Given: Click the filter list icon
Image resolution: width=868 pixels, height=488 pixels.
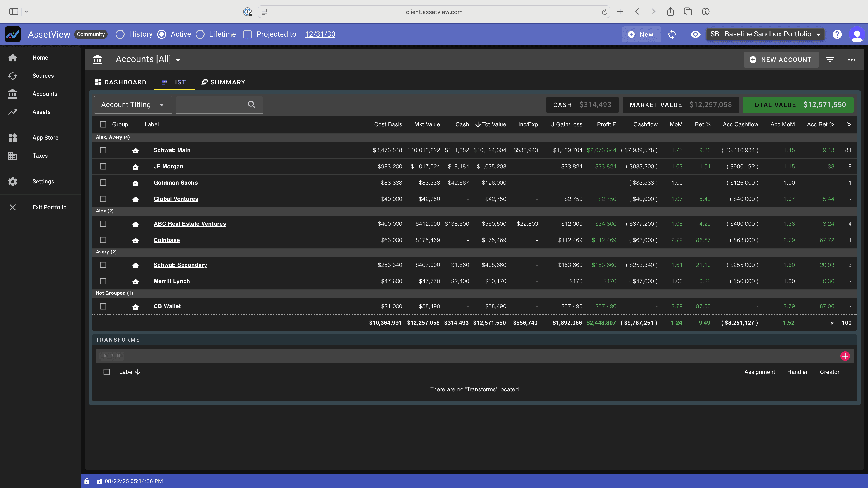Looking at the screenshot, I should click(x=830, y=60).
